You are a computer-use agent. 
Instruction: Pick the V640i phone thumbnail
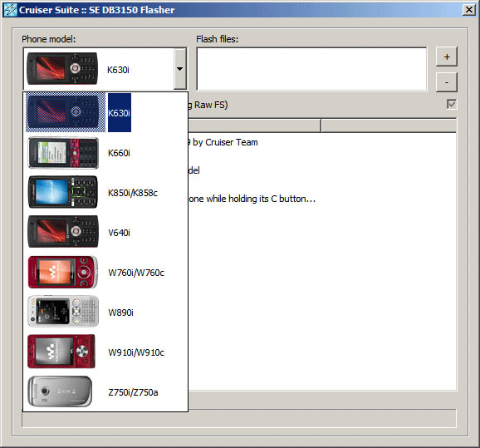63,232
